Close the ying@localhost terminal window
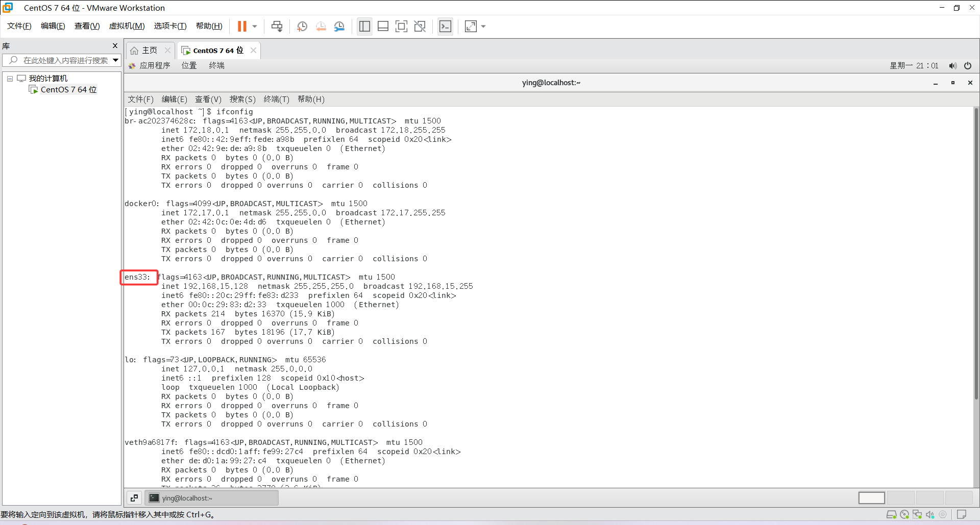This screenshot has height=525, width=980. pyautogui.click(x=970, y=83)
